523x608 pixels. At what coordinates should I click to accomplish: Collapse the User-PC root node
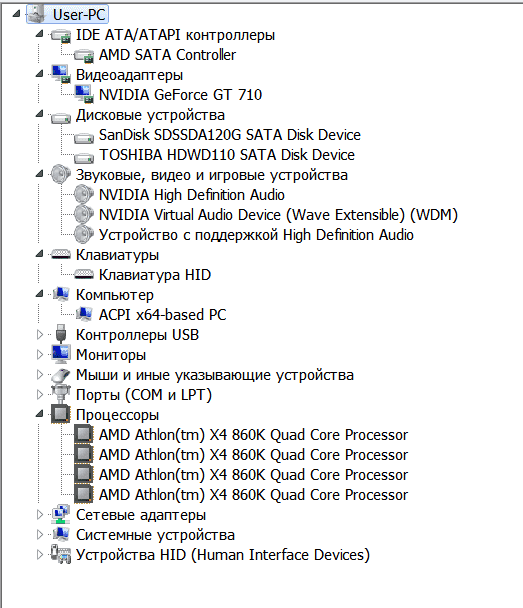coord(16,14)
